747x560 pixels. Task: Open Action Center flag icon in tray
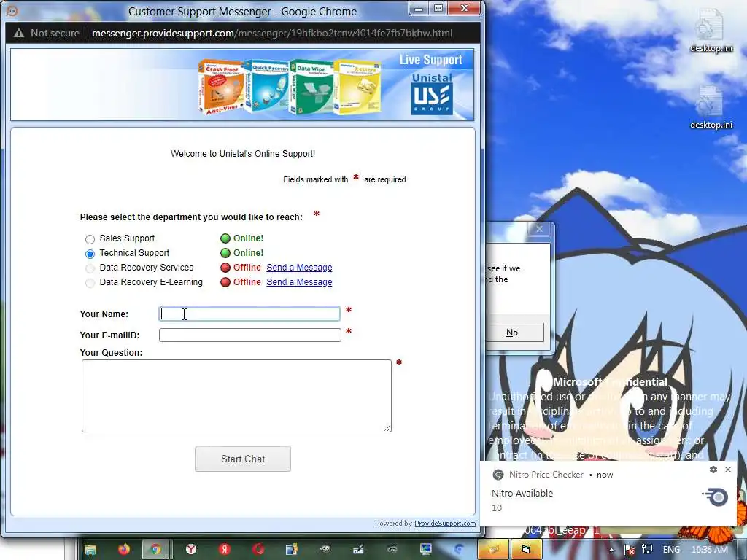[630, 550]
